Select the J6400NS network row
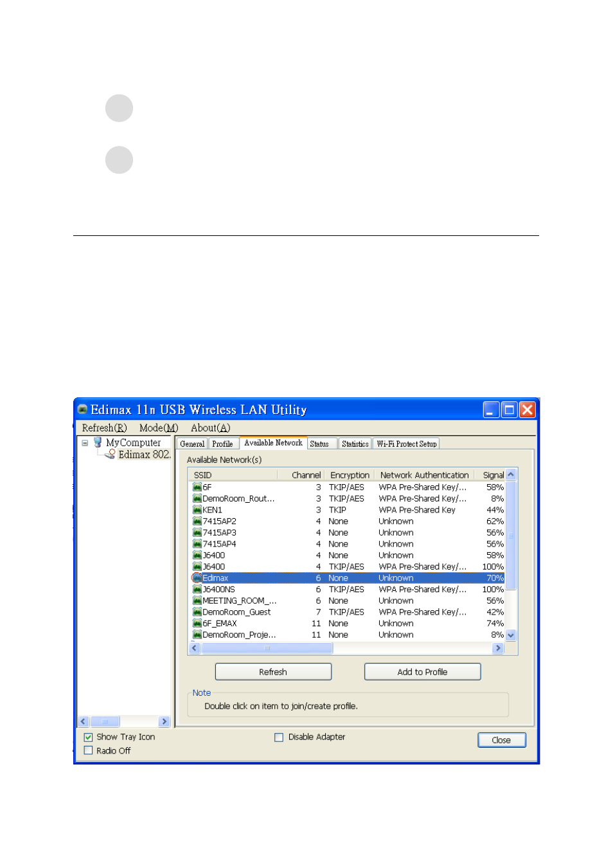 [x=348, y=589]
